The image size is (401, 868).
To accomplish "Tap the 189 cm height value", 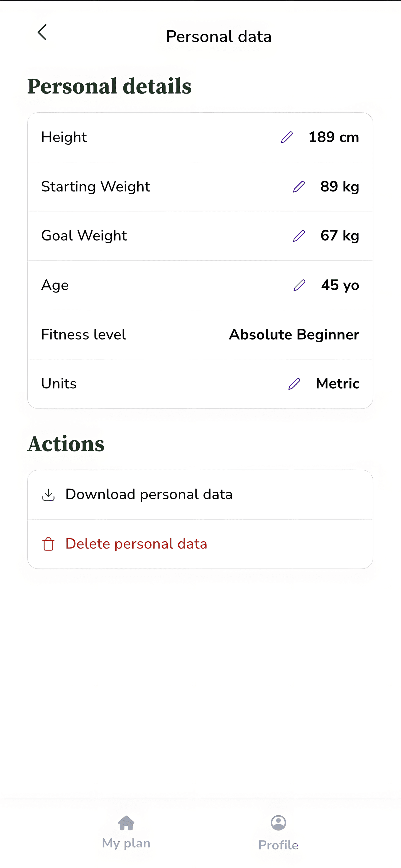I will coord(334,137).
